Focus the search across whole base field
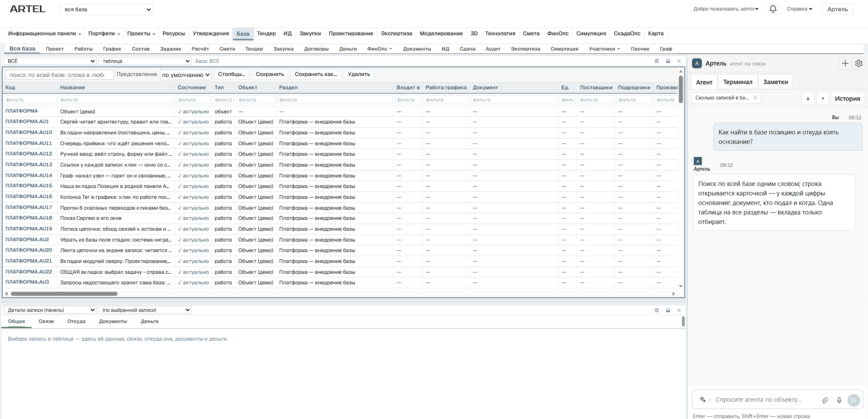Image resolution: width=868 pixels, height=419 pixels. tap(59, 75)
